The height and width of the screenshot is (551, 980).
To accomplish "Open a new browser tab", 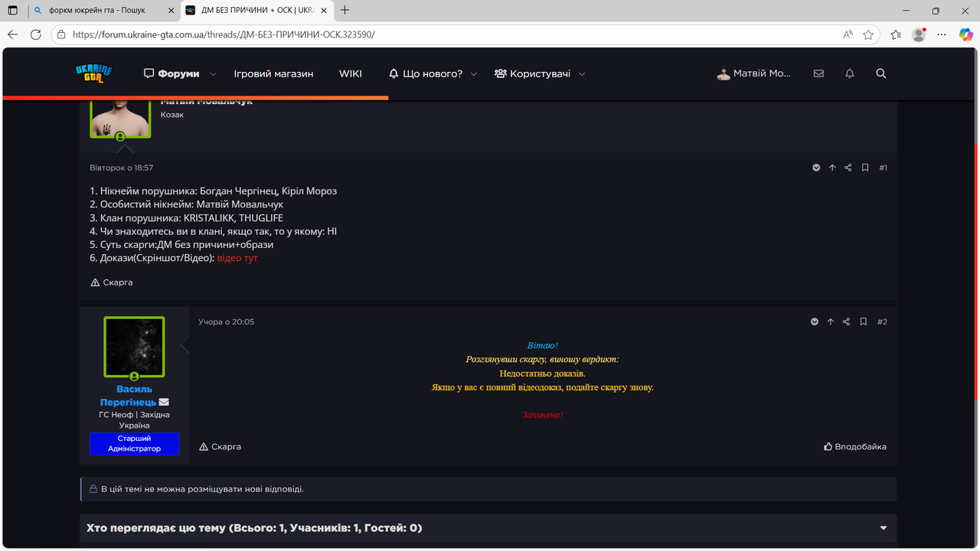I will tap(345, 10).
